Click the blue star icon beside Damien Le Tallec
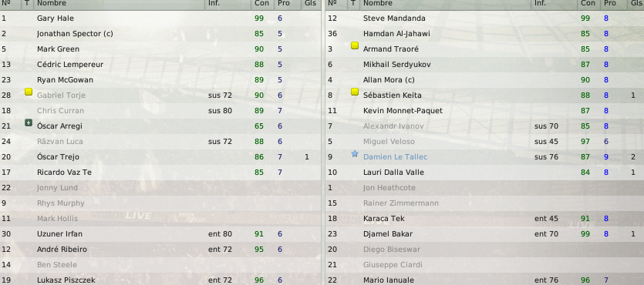The height and width of the screenshot is (285, 644). 355,154
